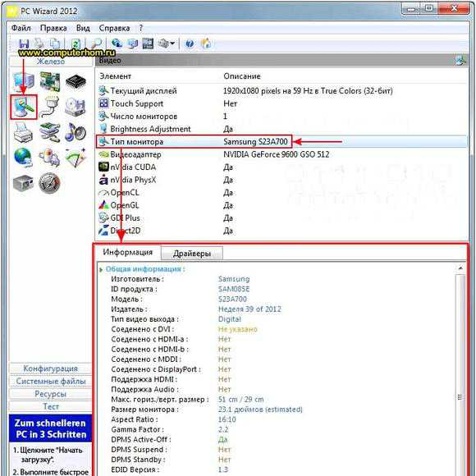Click the Zum schnelleren PC advertisement banner
This screenshot has height=476, width=476.
50,428
